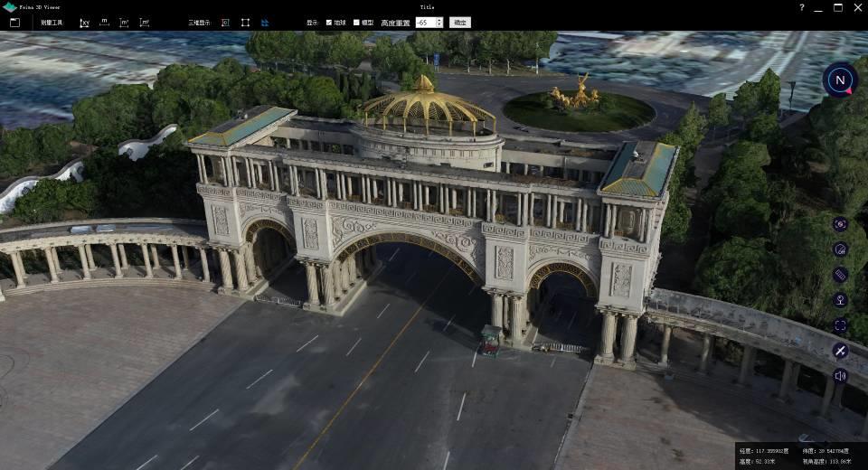Click the height reset value input field
868x470 pixels.
[x=423, y=23]
